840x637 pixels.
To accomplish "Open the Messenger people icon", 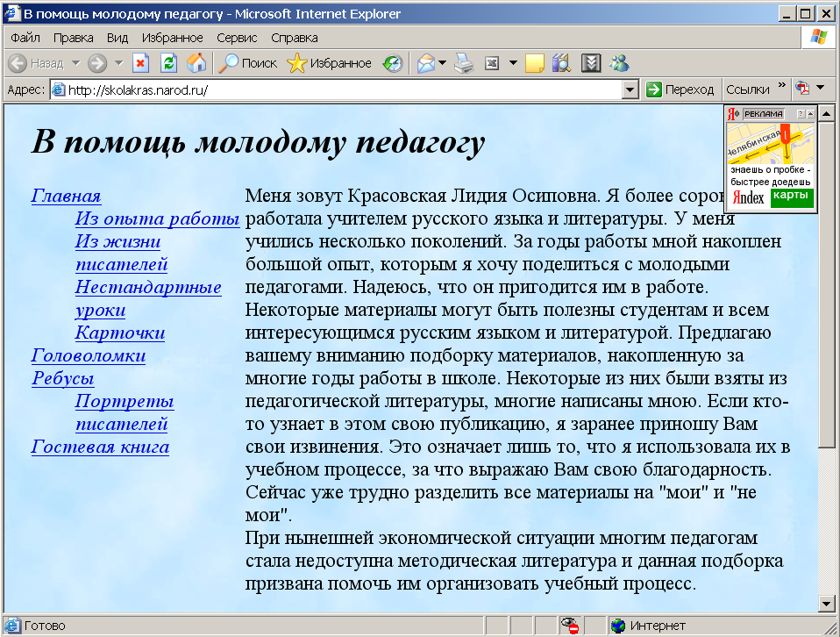I will tap(619, 63).
